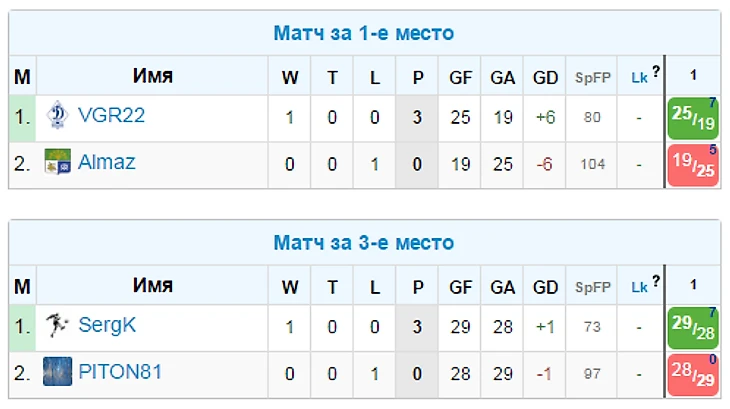Click the 'Матч за 1-е место' table title
Image resolution: width=730 pixels, height=409 pixels.
[x=364, y=33]
